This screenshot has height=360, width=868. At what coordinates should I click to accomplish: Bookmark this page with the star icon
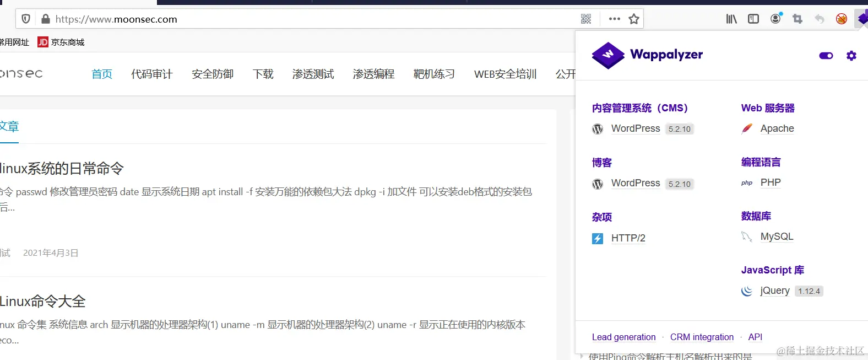click(x=634, y=19)
